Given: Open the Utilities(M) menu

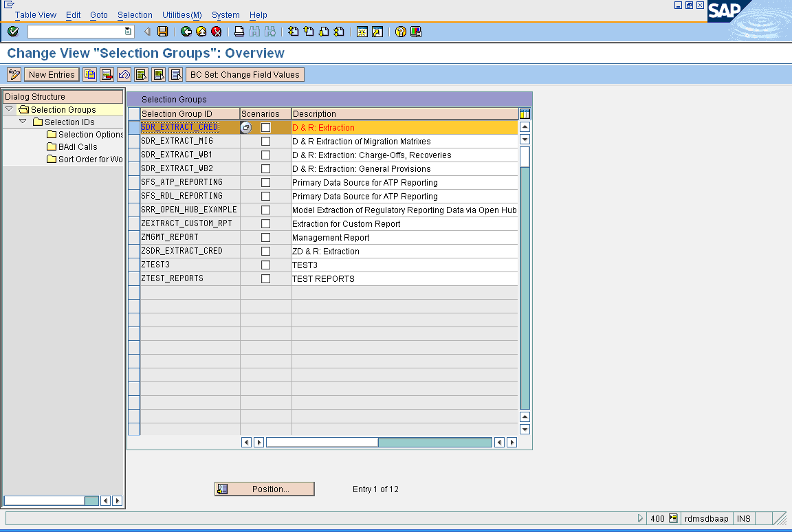Looking at the screenshot, I should [181, 14].
